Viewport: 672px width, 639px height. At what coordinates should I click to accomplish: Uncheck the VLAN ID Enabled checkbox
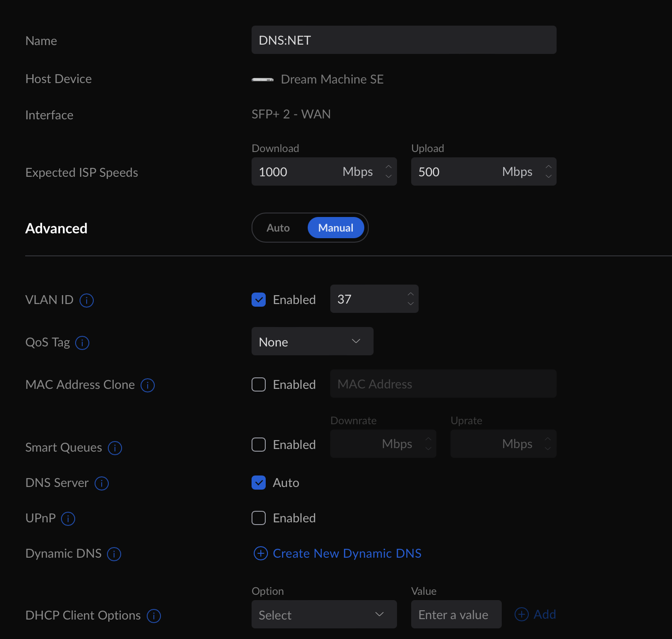259,300
